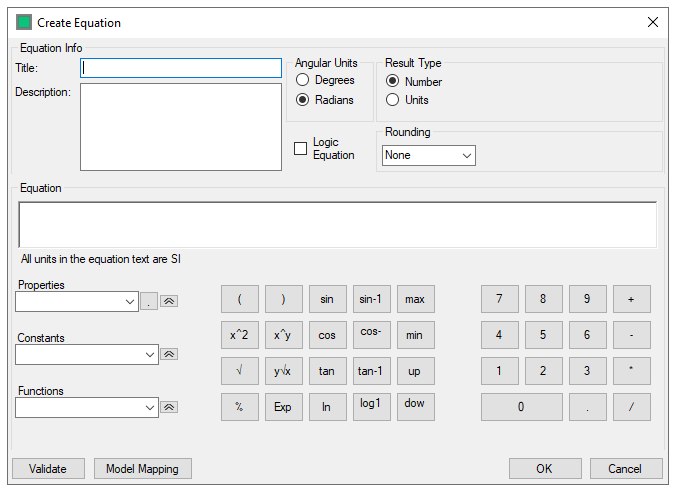Screen dimensions: 676x491
Task: Open the Constants dropdown list
Action: click(x=150, y=354)
